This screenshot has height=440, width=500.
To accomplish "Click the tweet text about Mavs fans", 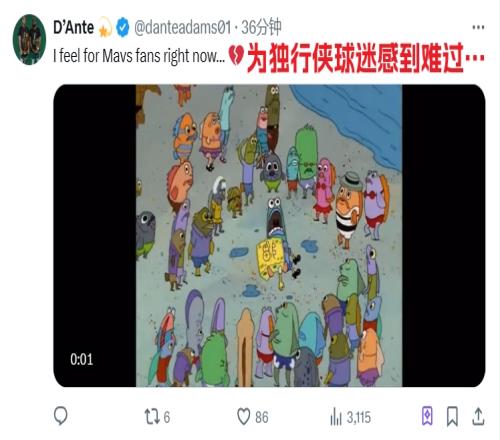I will (x=139, y=56).
